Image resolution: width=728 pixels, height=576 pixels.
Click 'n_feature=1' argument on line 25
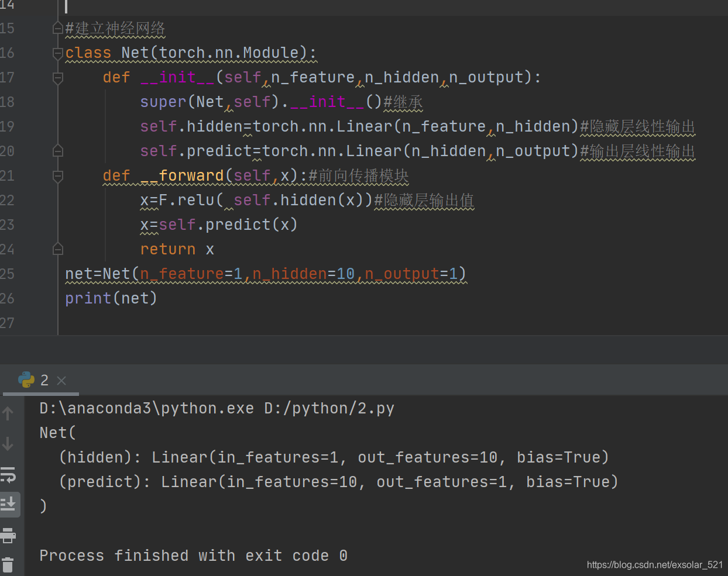[x=191, y=274]
